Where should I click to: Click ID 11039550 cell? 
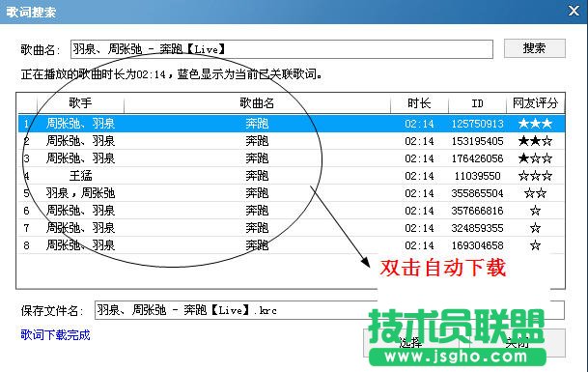pyautogui.click(x=477, y=176)
